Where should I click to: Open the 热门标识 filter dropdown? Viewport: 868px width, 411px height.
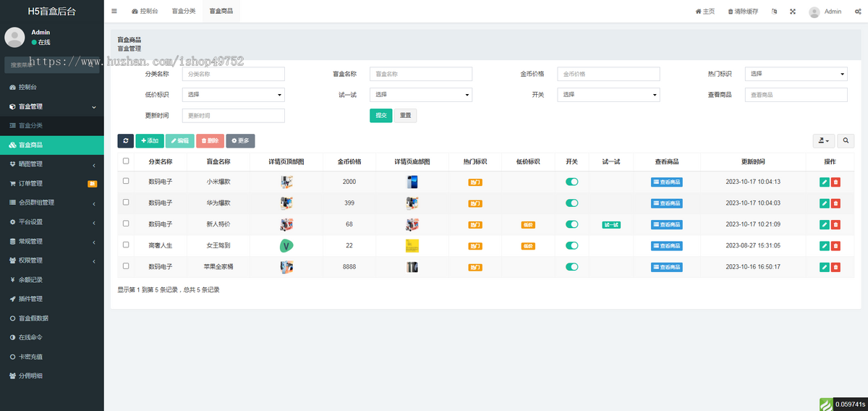point(796,74)
